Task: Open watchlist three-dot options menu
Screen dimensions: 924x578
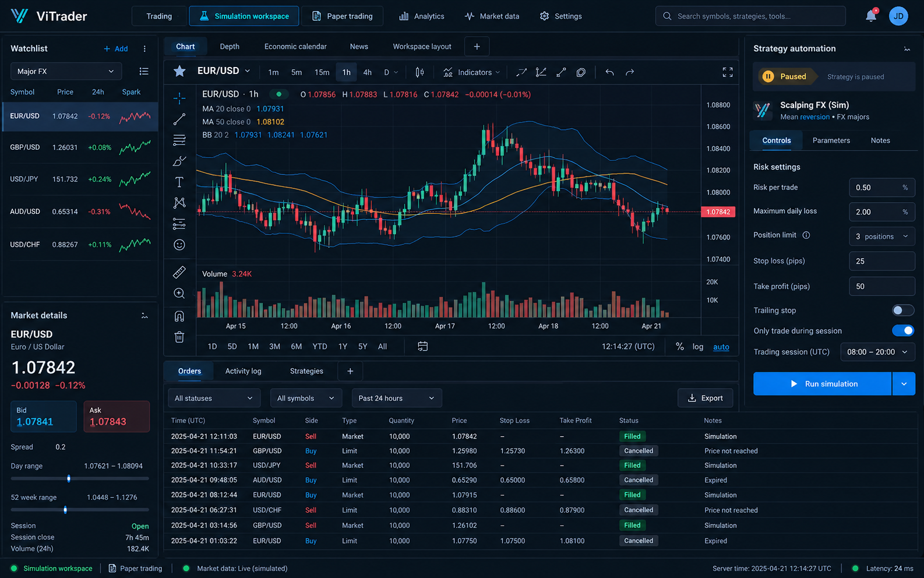Action: pos(144,49)
